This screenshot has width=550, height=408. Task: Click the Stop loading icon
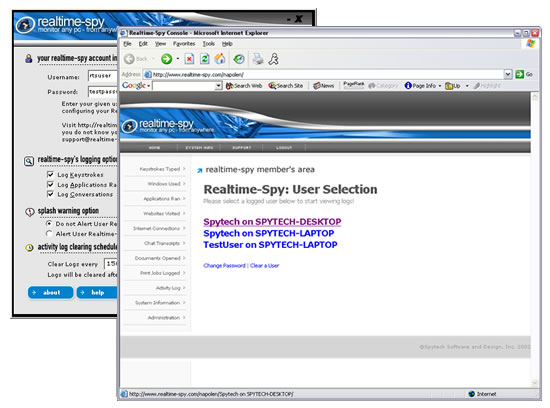tap(189, 59)
